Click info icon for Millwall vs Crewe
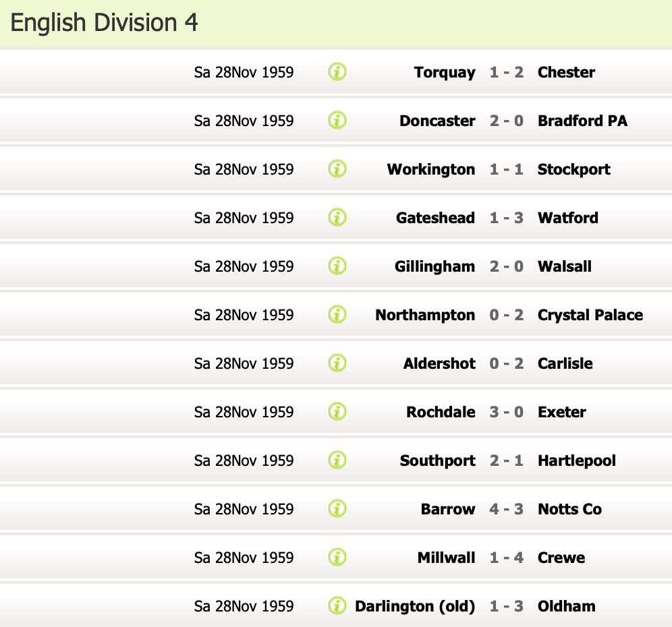Screen dimensions: 672x627 coord(337,557)
